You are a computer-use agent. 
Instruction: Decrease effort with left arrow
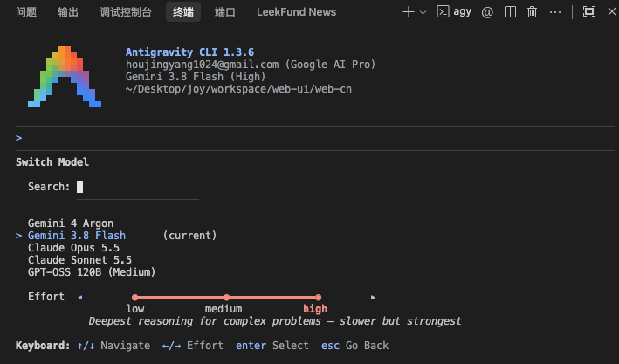pyautogui.click(x=80, y=298)
